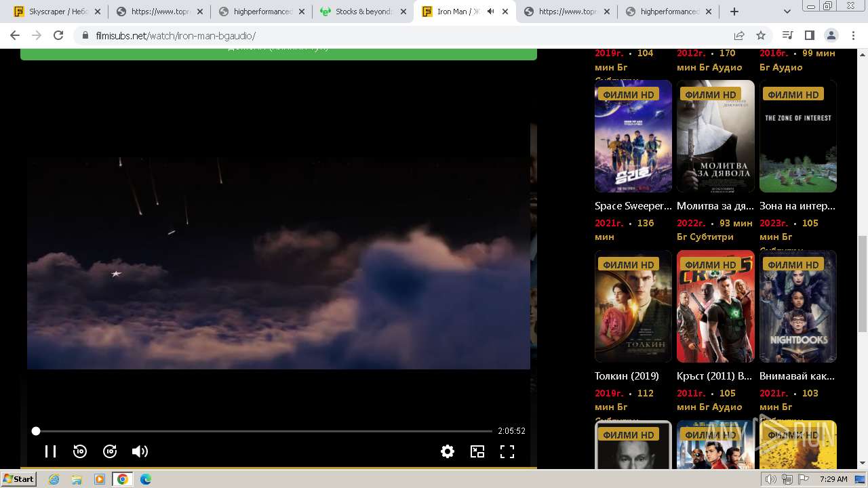Image resolution: width=868 pixels, height=488 pixels.
Task: Click the Space Sweeper... title link
Action: (633, 205)
